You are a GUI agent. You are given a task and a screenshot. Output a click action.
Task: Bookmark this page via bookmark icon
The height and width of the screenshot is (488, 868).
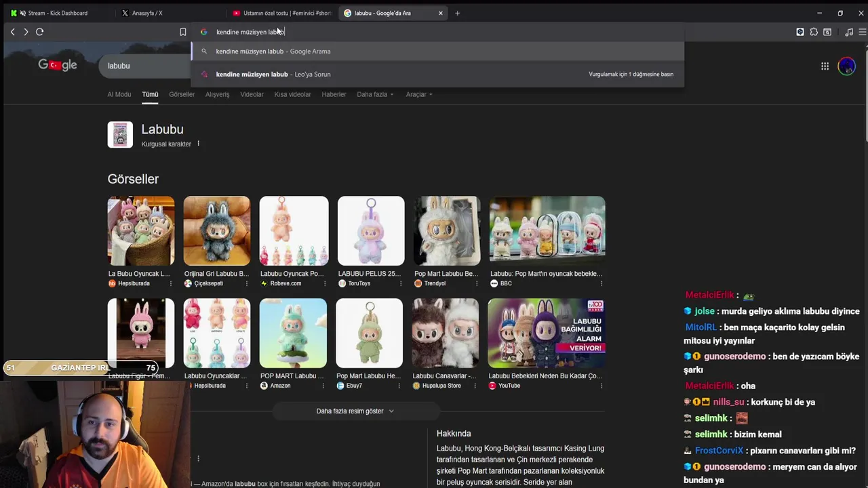tap(182, 32)
